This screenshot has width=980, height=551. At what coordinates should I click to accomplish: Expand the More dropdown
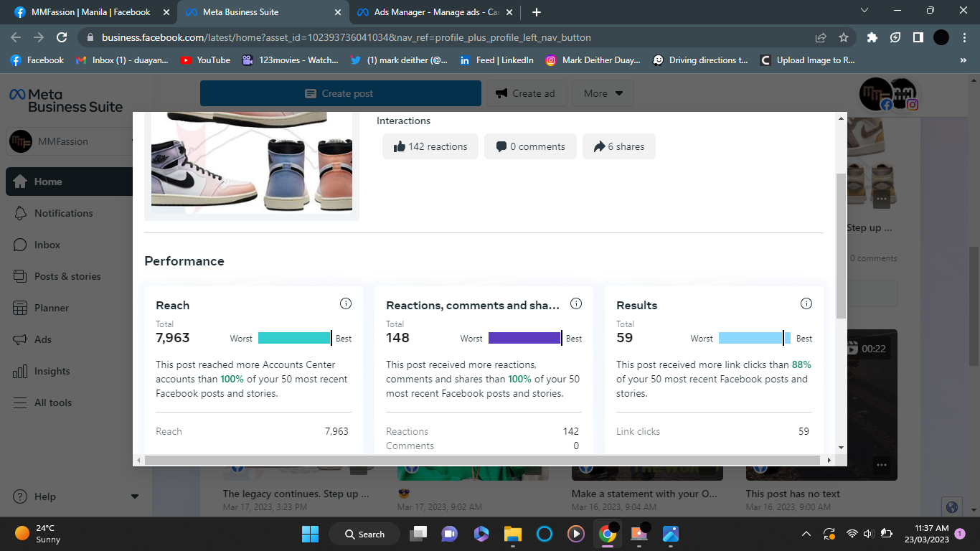603,93
